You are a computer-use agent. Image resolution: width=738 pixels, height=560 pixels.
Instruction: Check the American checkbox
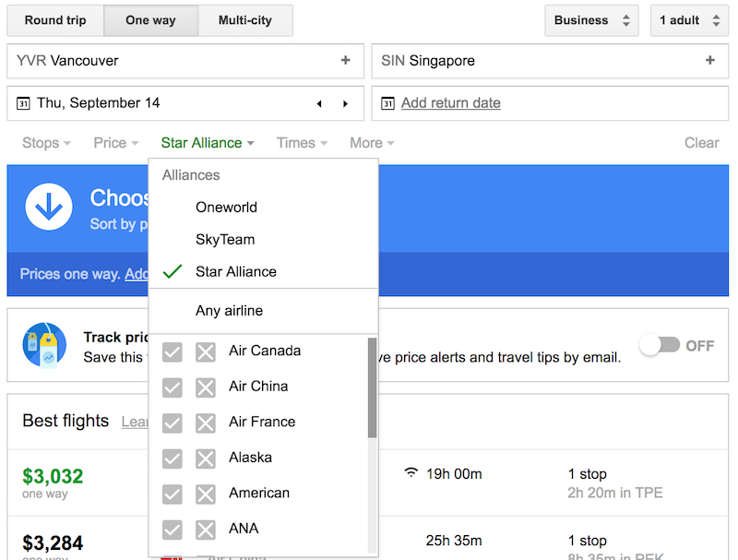173,494
